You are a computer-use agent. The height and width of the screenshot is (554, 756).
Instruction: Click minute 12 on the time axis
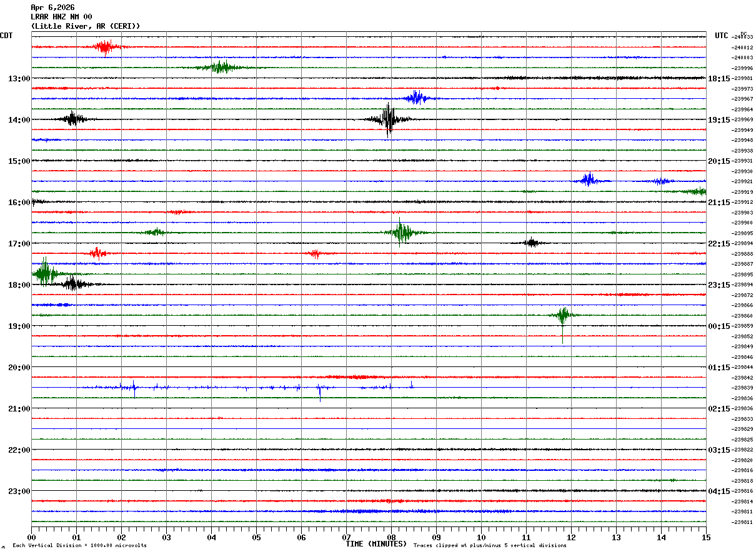click(x=571, y=537)
